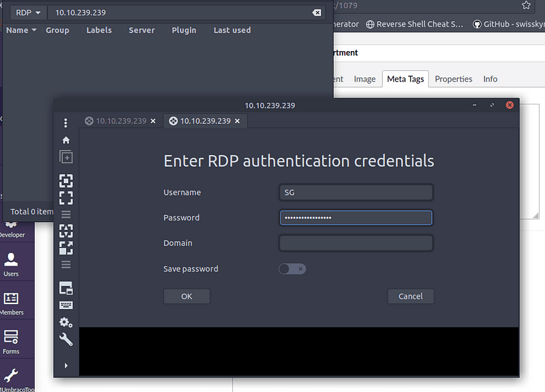Toggle fullscreen mode in Remmina toolbar
The height and width of the screenshot is (392, 545).
(x=66, y=197)
